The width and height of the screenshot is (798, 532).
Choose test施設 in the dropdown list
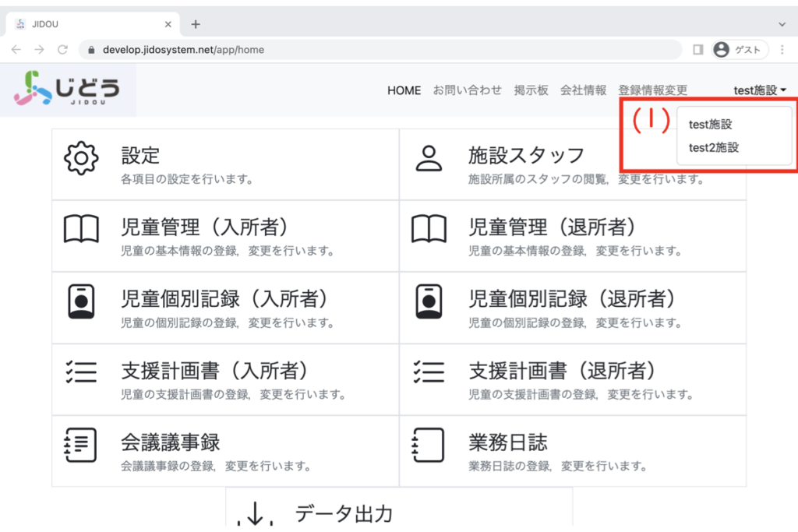click(710, 124)
